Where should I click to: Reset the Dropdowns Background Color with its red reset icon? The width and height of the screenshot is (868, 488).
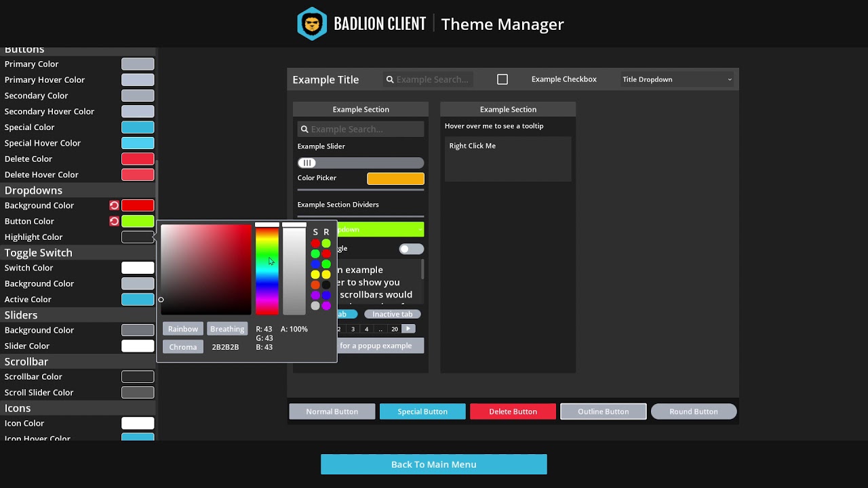114,205
